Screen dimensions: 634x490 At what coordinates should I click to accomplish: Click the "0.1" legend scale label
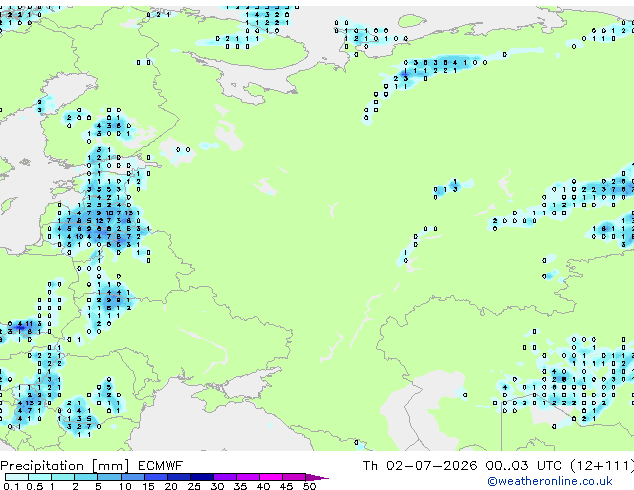click(11, 486)
